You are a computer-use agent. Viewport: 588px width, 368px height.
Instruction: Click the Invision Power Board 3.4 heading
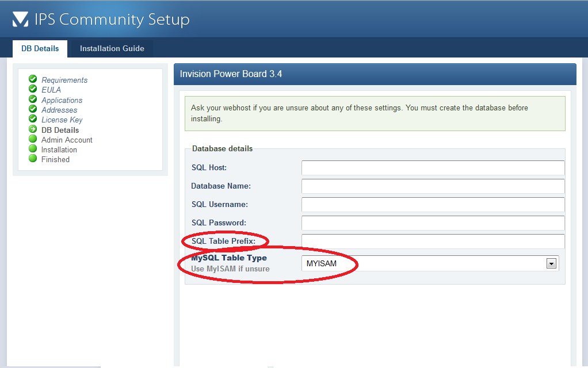pos(231,74)
